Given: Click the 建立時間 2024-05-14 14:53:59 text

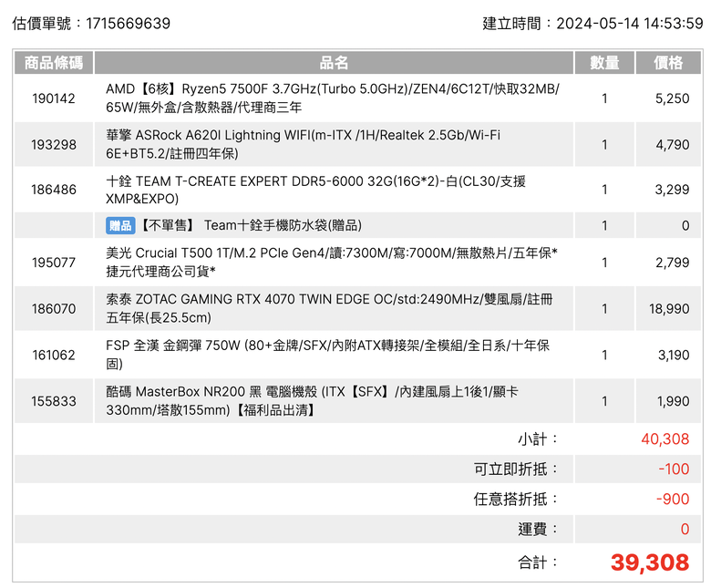Looking at the screenshot, I should [x=592, y=24].
